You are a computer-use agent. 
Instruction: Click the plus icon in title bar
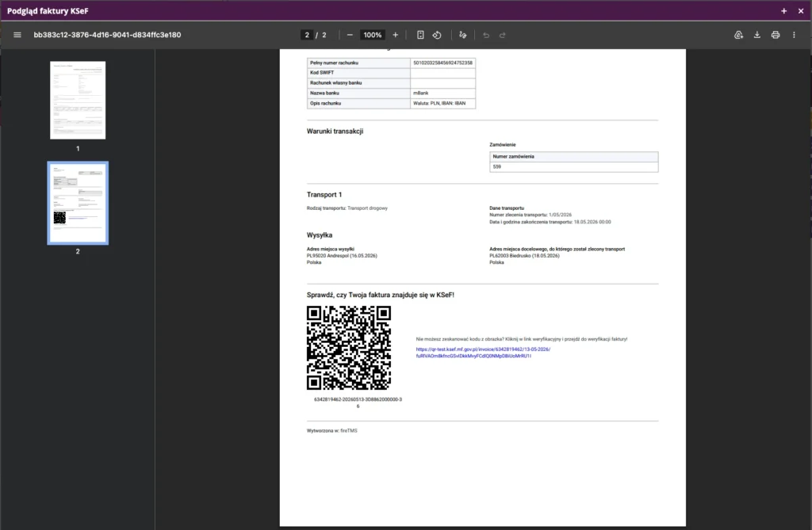pos(784,11)
